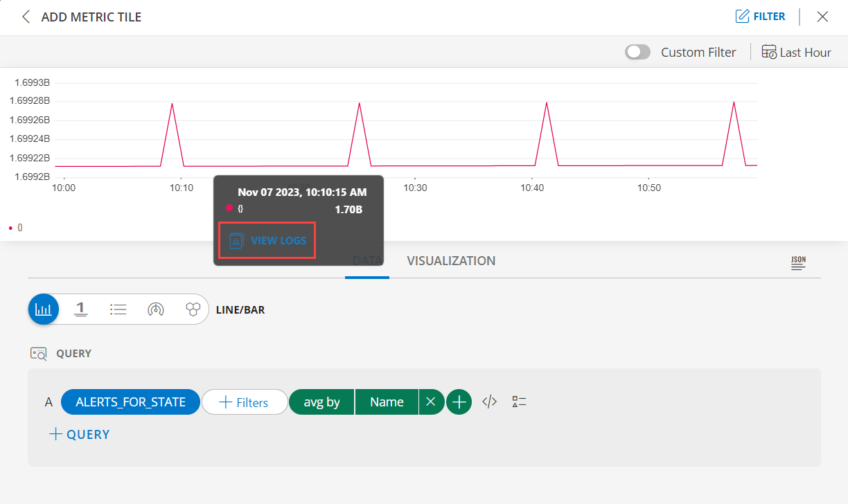Click the query search icon beside QUERY label

(x=39, y=353)
